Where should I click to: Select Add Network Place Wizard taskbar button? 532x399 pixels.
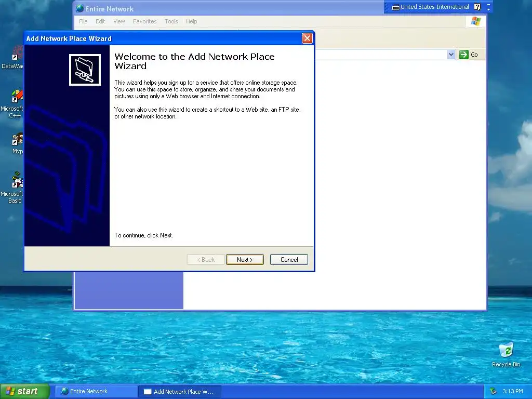pyautogui.click(x=180, y=392)
